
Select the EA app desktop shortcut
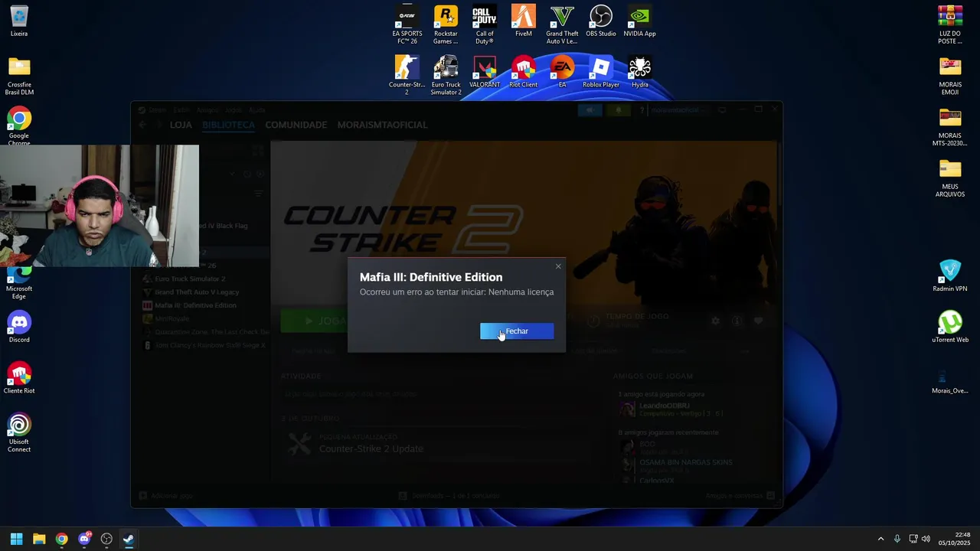point(562,72)
